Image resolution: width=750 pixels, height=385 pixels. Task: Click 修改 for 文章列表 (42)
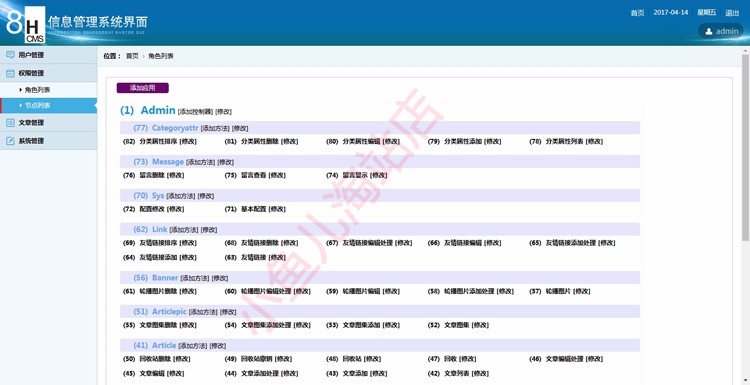(480, 374)
